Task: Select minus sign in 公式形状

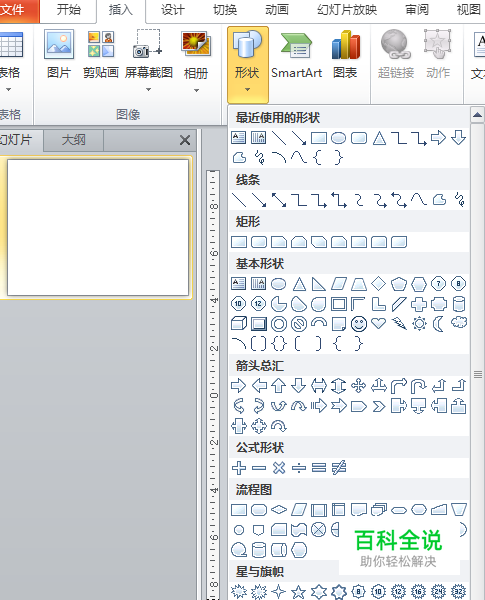Action: [259, 468]
